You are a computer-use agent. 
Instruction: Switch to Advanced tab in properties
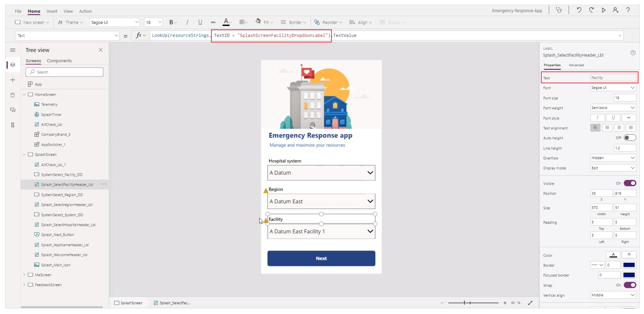click(x=576, y=65)
